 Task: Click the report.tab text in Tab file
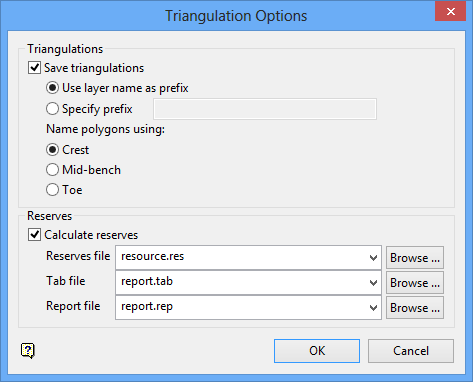[147, 281]
